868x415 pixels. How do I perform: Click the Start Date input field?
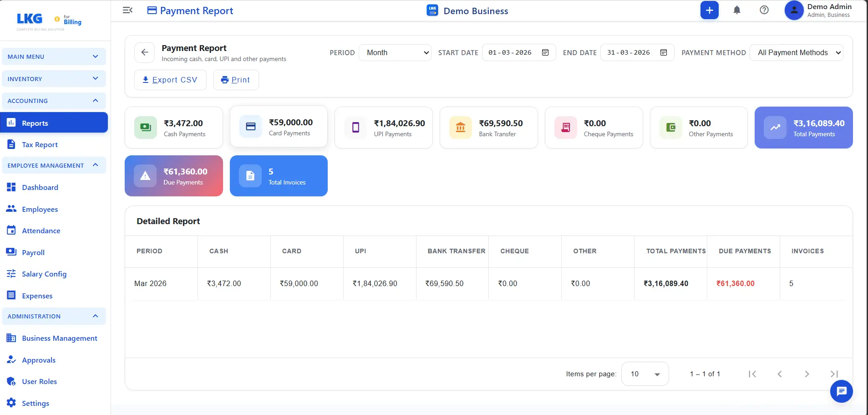(x=519, y=52)
